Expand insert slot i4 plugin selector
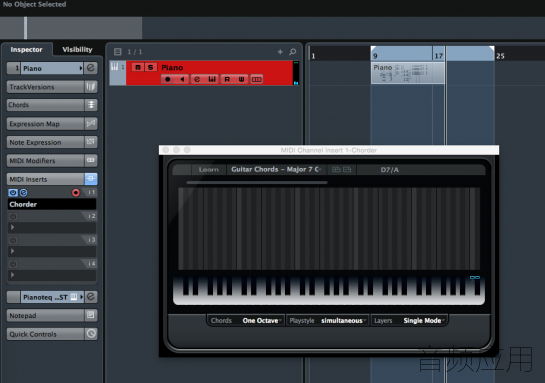The image size is (545, 383). tap(52, 275)
